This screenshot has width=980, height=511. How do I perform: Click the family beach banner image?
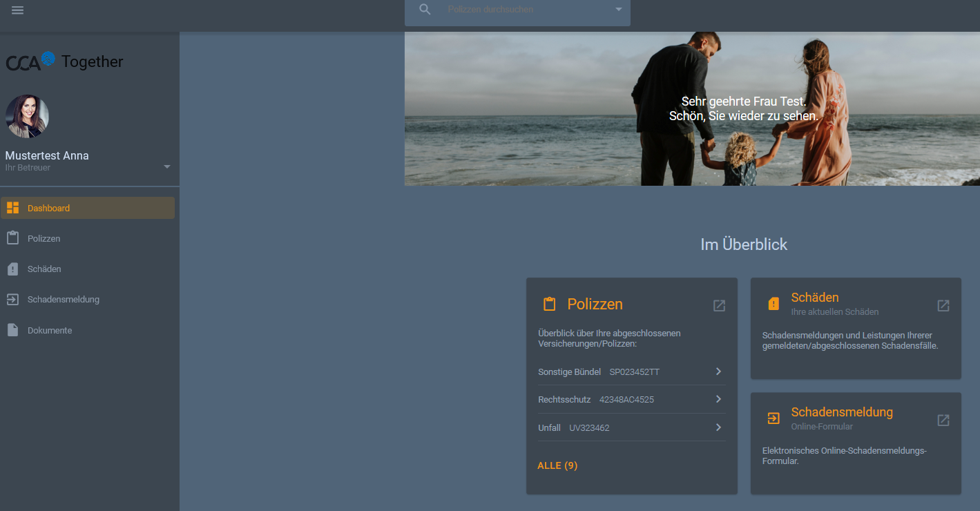point(692,109)
